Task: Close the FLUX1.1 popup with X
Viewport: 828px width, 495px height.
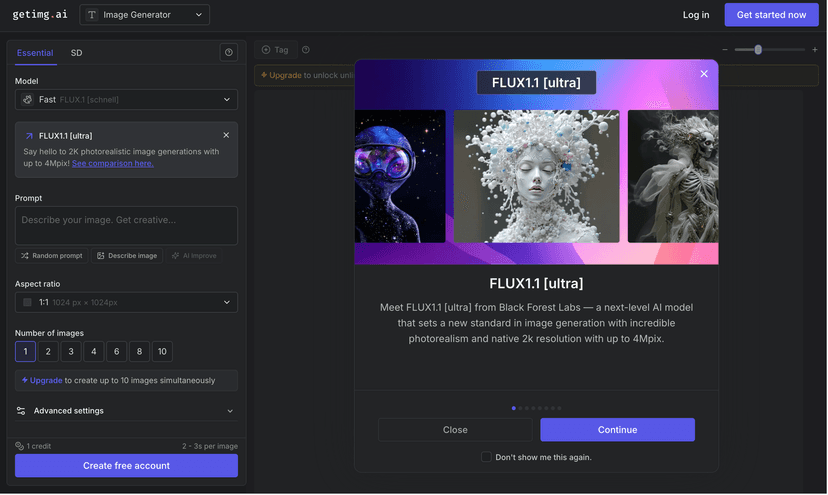Action: [x=704, y=74]
